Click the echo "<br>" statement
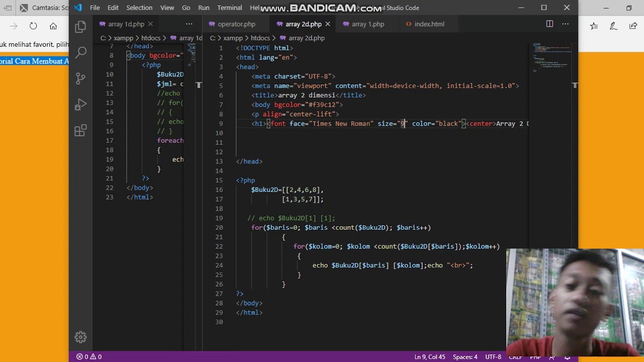The image size is (644, 362). coord(450,265)
